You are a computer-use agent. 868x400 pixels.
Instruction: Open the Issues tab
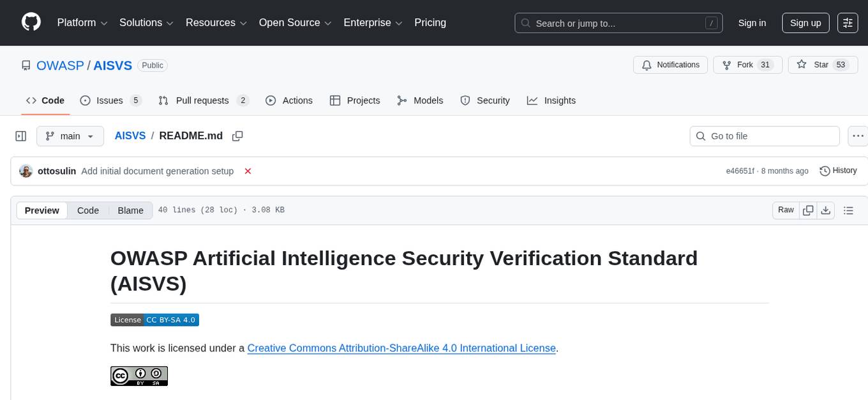(x=110, y=100)
